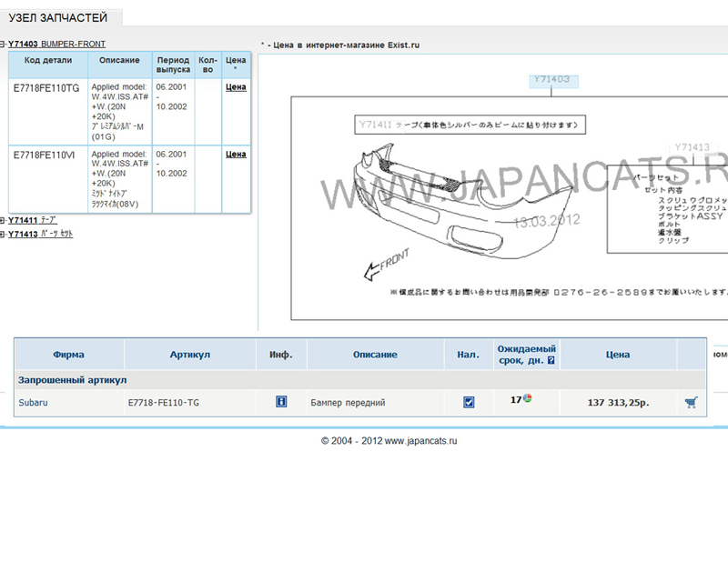Open the Subaru brand link
The height and width of the screenshot is (582, 728).
[x=33, y=402]
